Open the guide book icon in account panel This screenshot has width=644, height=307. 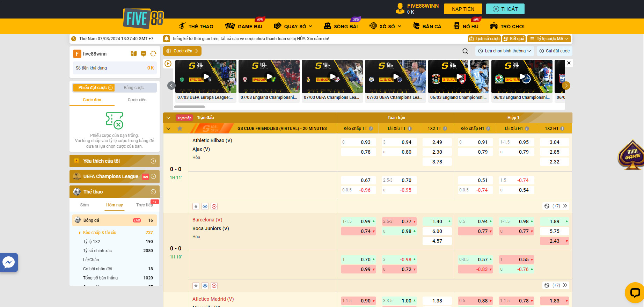[x=134, y=53]
